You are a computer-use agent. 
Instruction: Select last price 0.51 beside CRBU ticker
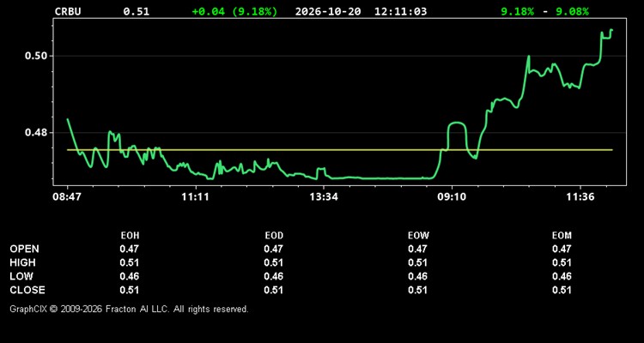coord(137,12)
